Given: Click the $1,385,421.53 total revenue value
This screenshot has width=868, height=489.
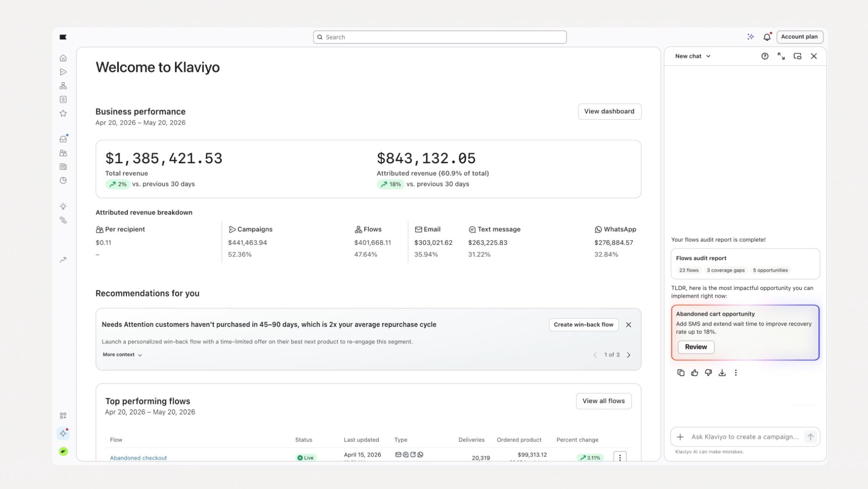Looking at the screenshot, I should 164,159.
